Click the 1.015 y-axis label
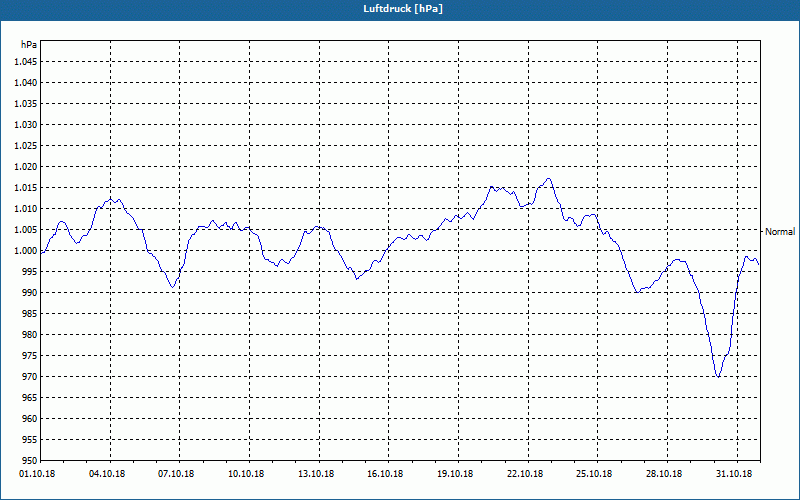This screenshot has width=800, height=500. 26,188
